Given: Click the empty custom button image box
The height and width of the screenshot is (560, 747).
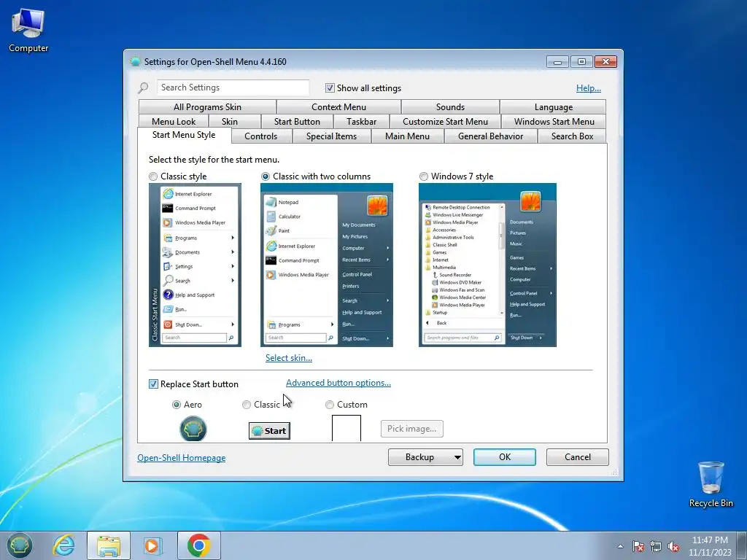Looking at the screenshot, I should [x=347, y=428].
